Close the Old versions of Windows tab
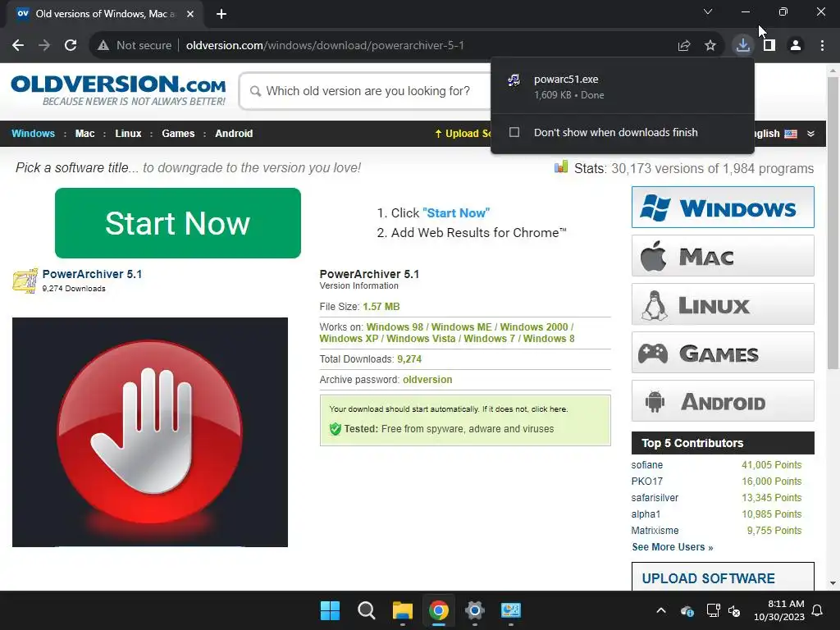This screenshot has width=840, height=630. click(x=190, y=14)
